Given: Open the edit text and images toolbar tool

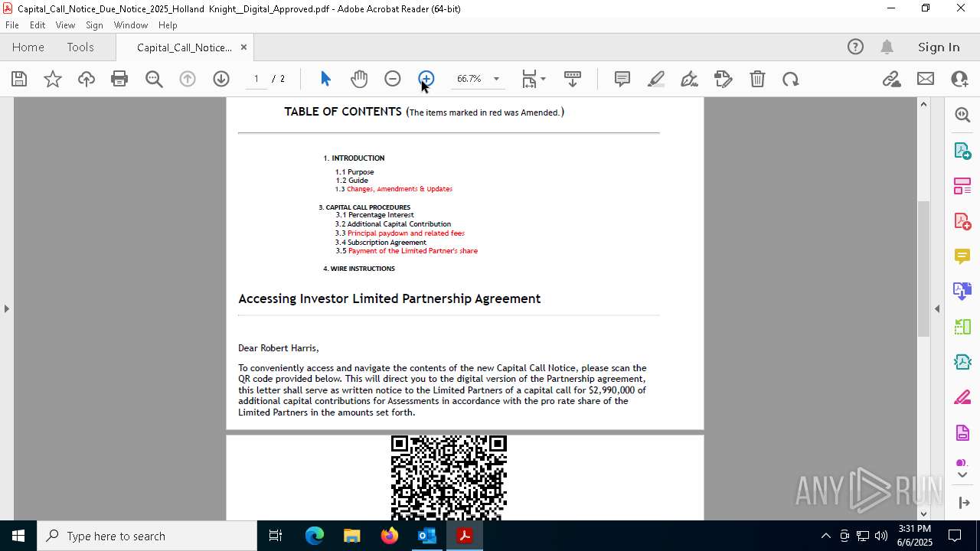Looking at the screenshot, I should click(724, 79).
